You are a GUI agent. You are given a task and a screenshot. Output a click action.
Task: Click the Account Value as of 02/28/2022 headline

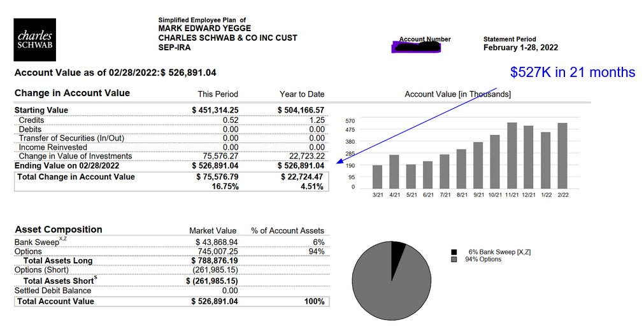point(115,73)
